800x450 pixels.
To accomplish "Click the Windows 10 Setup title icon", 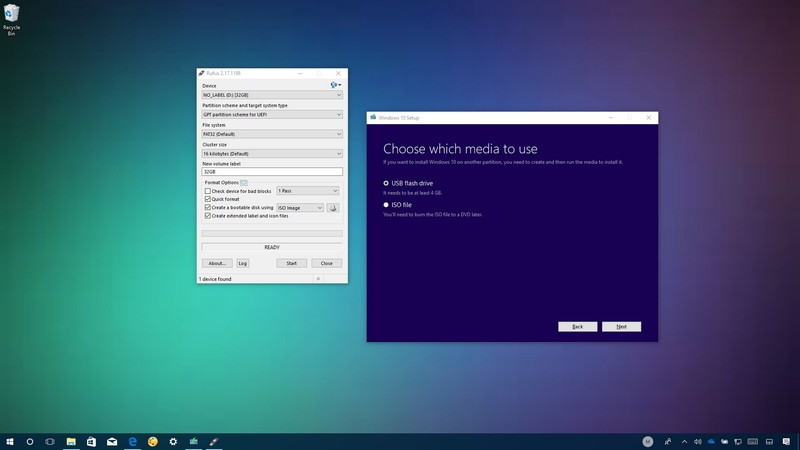I will click(x=373, y=117).
